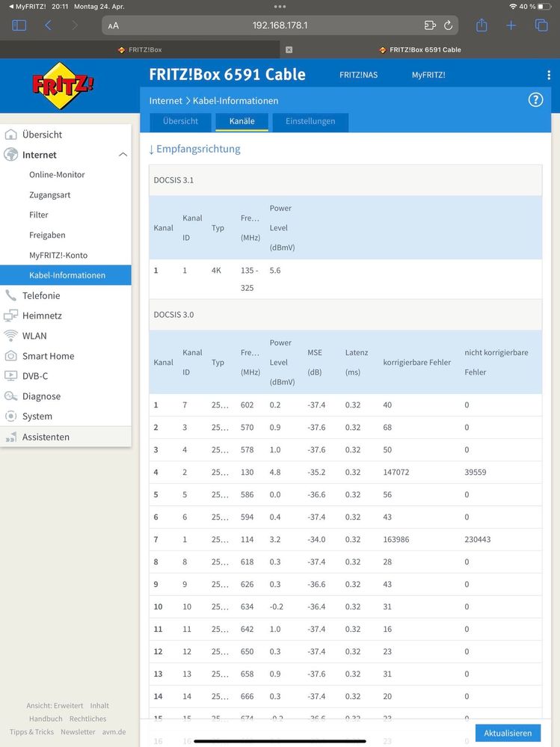Click the 147072 korrigierbare Fehler value

click(x=396, y=472)
